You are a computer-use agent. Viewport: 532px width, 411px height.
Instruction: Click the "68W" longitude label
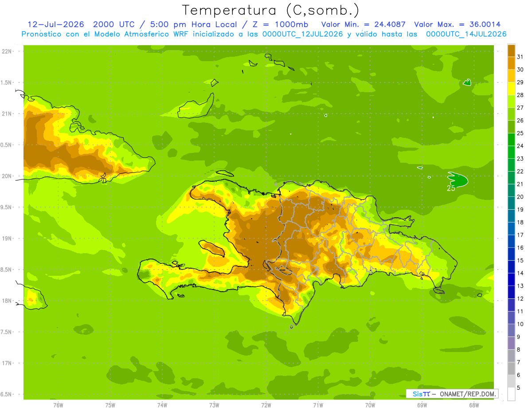pos(473,405)
